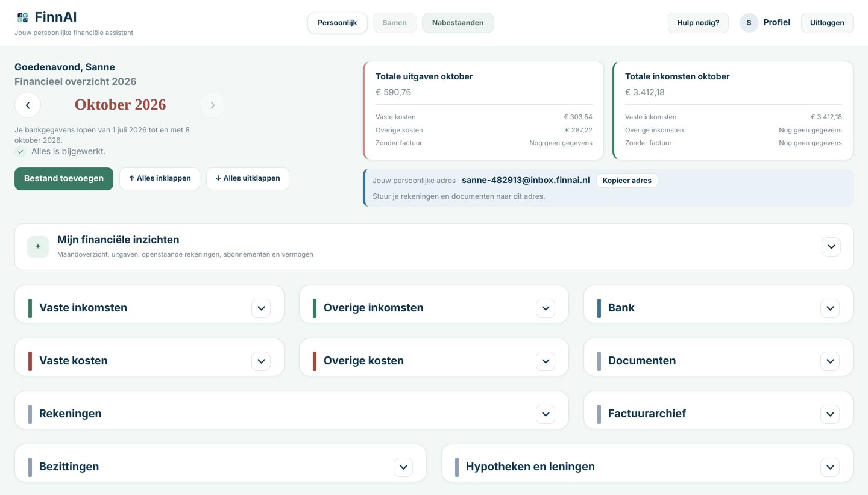This screenshot has width=868, height=495.
Task: Click the Vaste kosten amount € 303,54
Action: point(578,117)
